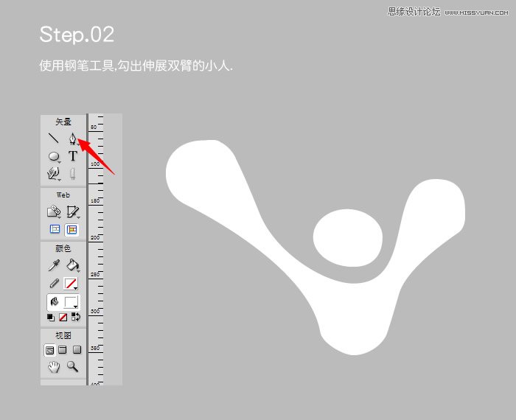
Task: Pick the Eyedropper tool
Action: pos(54,265)
